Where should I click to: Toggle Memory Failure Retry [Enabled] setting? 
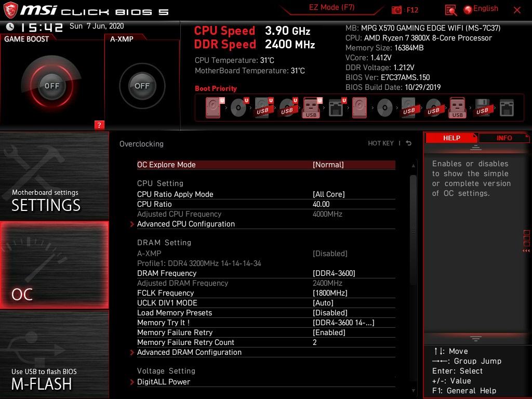[266, 332]
